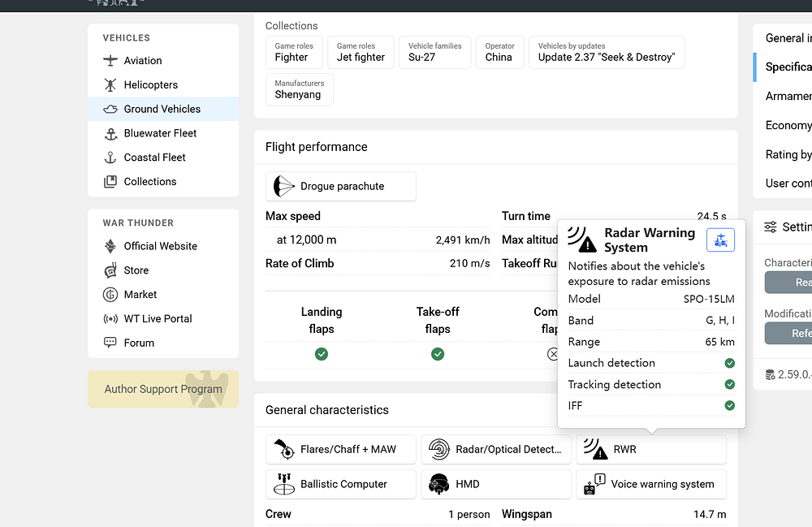Click the Forum speech bubble icon
The image size is (812, 527).
110,342
